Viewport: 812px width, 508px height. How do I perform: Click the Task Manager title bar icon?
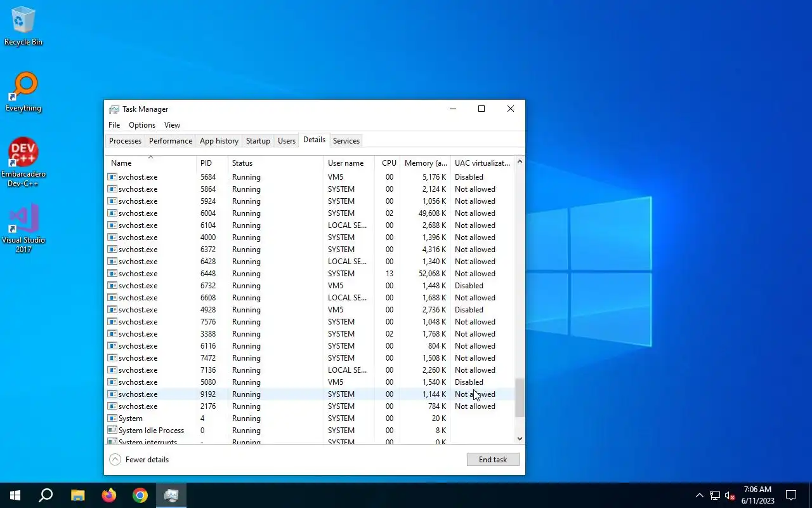tap(114, 109)
